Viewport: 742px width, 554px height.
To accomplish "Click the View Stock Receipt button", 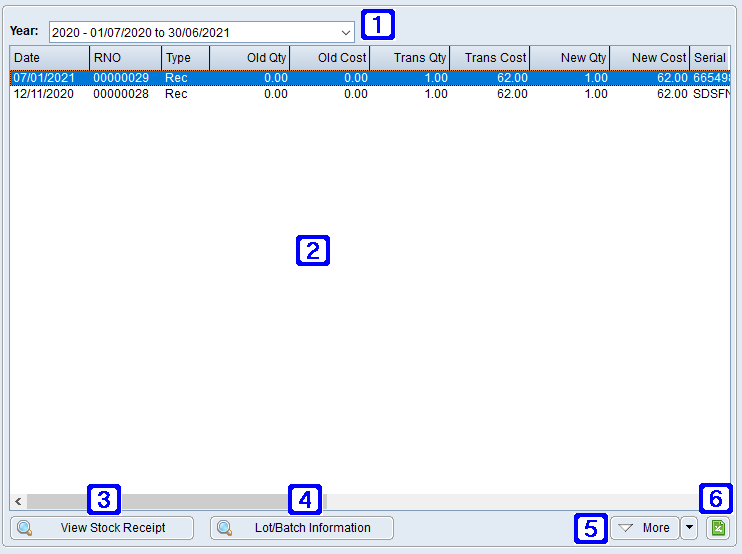I will click(x=102, y=528).
